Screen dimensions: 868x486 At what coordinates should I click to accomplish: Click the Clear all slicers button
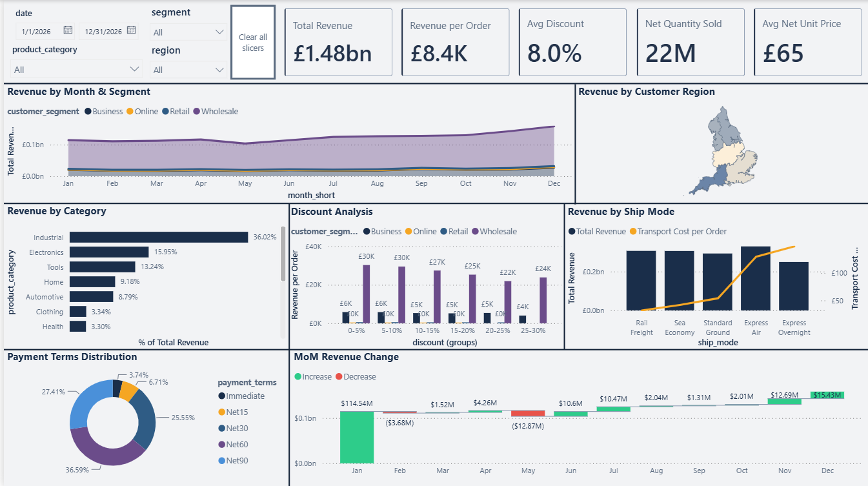click(x=253, y=43)
